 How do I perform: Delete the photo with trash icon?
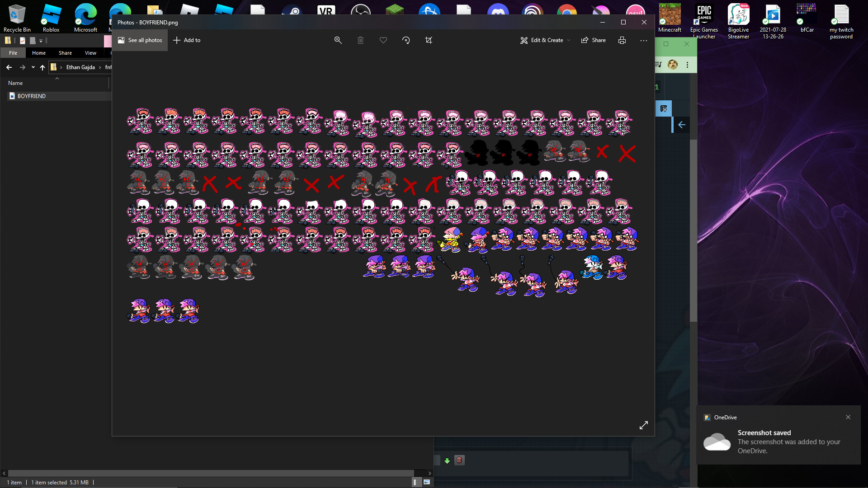point(360,40)
